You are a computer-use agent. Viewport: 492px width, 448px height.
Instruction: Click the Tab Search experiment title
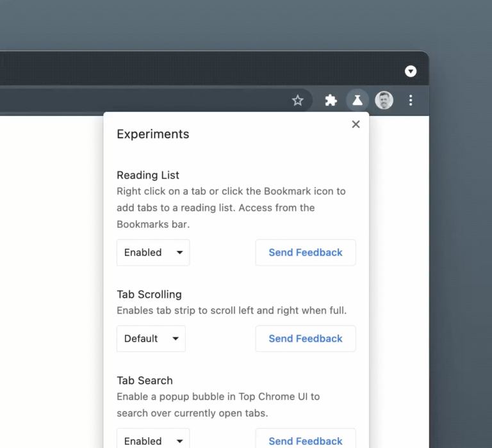click(x=145, y=380)
